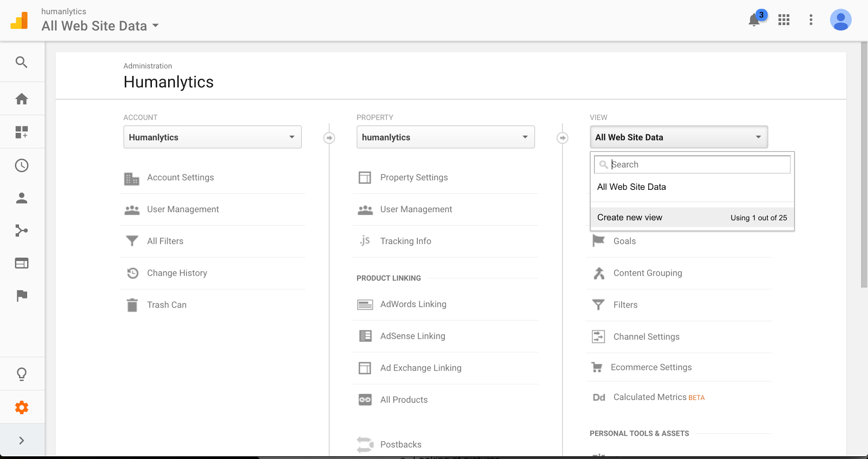Open the three-dot more options menu
This screenshot has height=459, width=868.
pyautogui.click(x=811, y=20)
